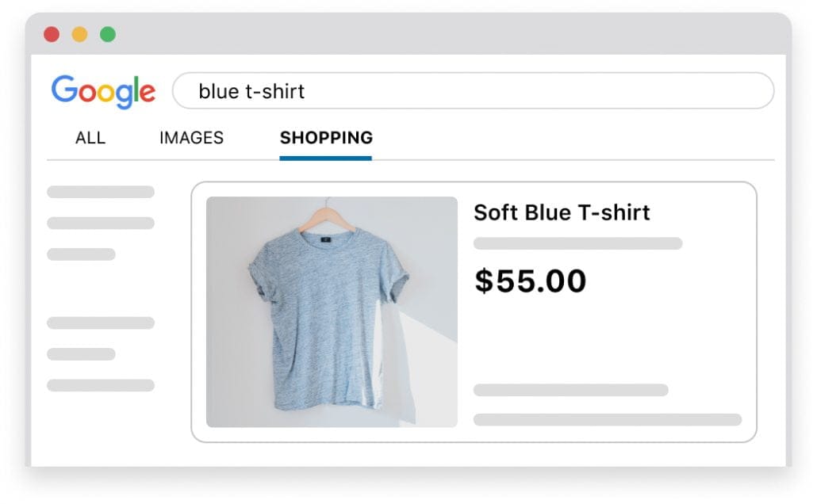Click the shorter gray bar below the price
817x504 pixels.
tap(571, 390)
